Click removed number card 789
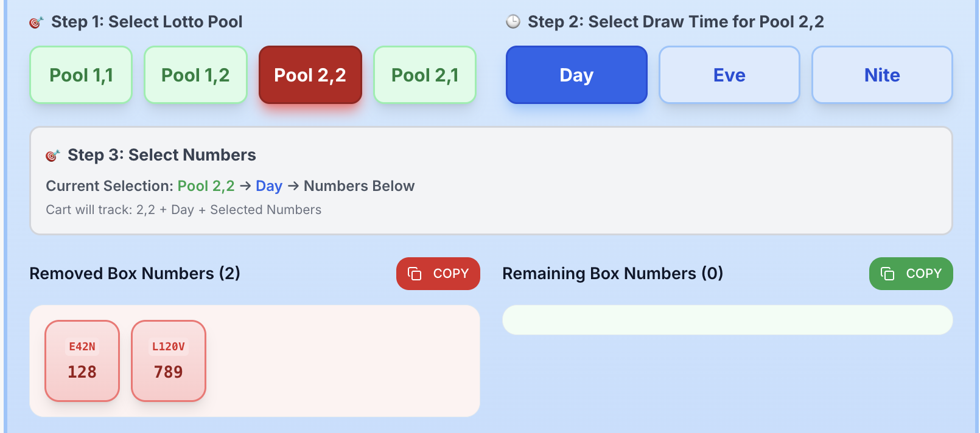This screenshot has width=980, height=433. [x=169, y=361]
